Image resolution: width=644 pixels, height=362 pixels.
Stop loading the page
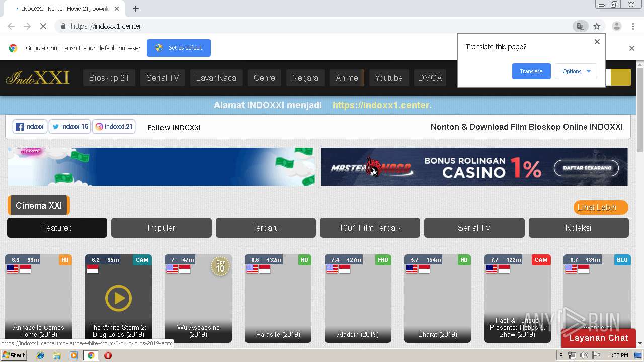click(43, 26)
